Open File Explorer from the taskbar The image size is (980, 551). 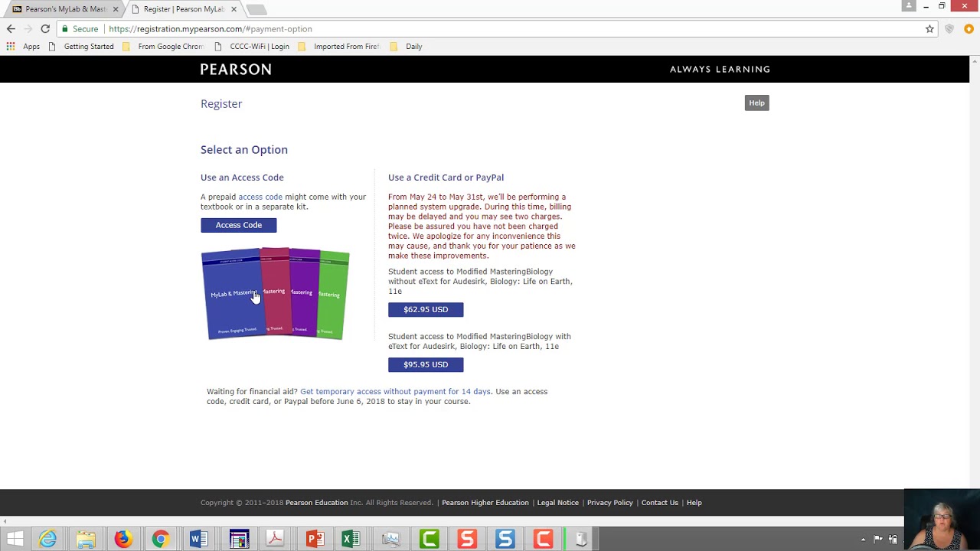tap(86, 540)
